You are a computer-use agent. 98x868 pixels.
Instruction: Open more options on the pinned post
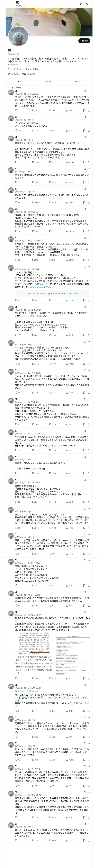89,91
